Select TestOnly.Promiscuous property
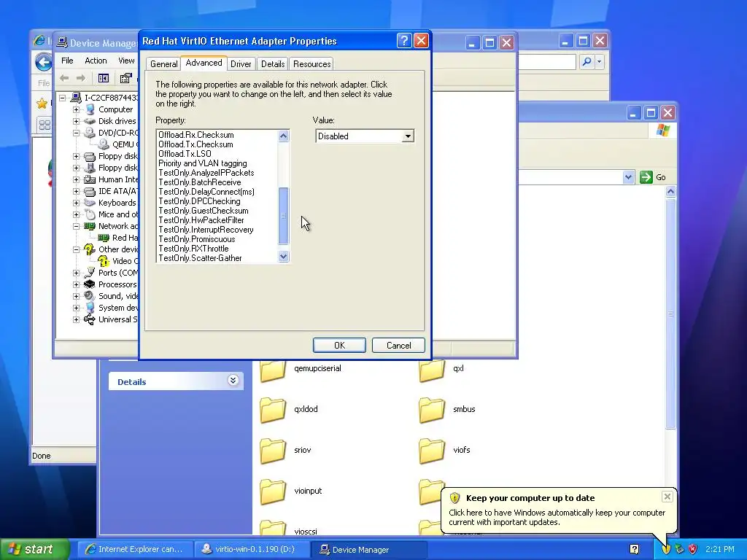The image size is (747, 560). click(196, 239)
